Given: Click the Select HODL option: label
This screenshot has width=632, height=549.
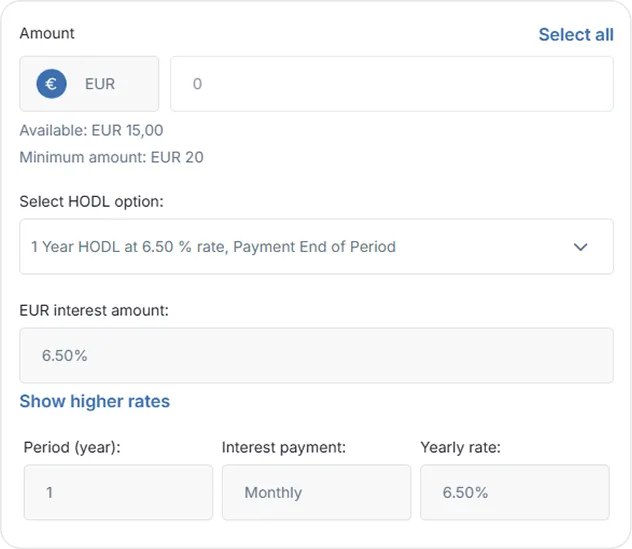Looking at the screenshot, I should [92, 202].
